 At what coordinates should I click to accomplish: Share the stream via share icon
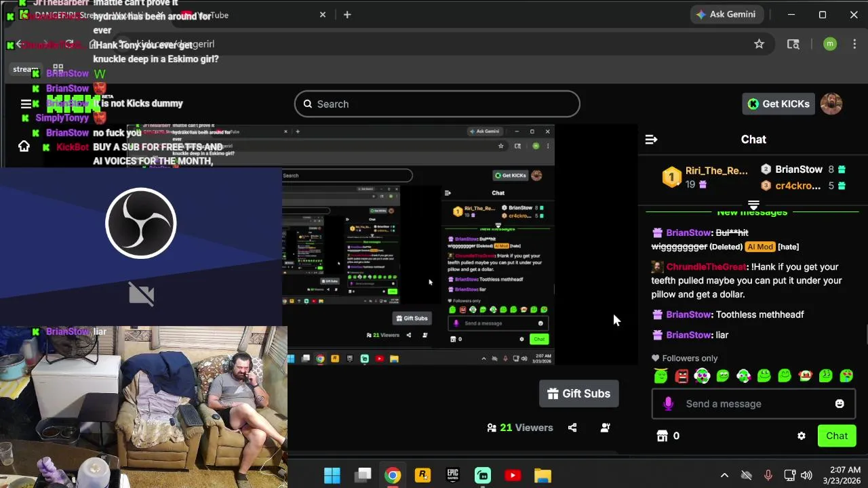point(572,428)
